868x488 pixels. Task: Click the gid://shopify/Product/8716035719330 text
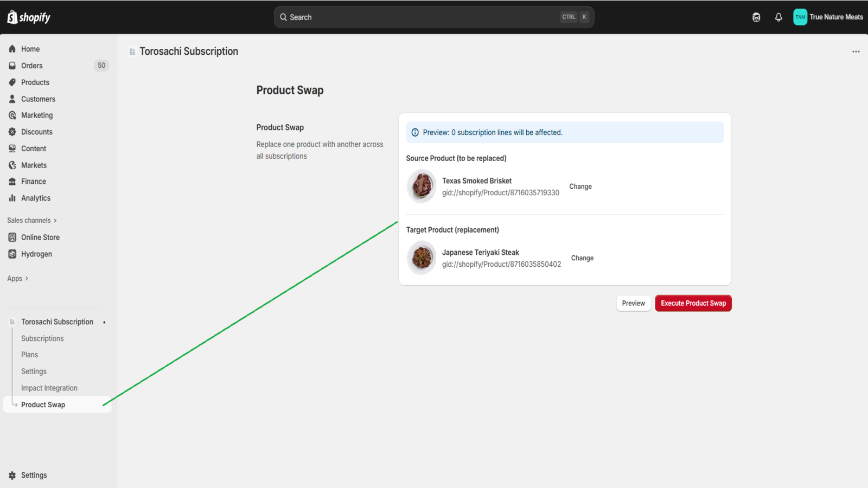coord(501,192)
